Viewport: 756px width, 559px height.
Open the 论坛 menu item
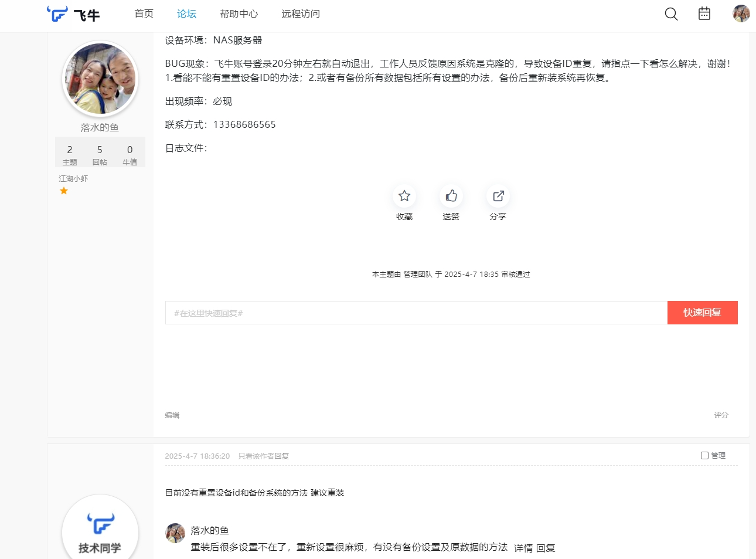(x=187, y=13)
